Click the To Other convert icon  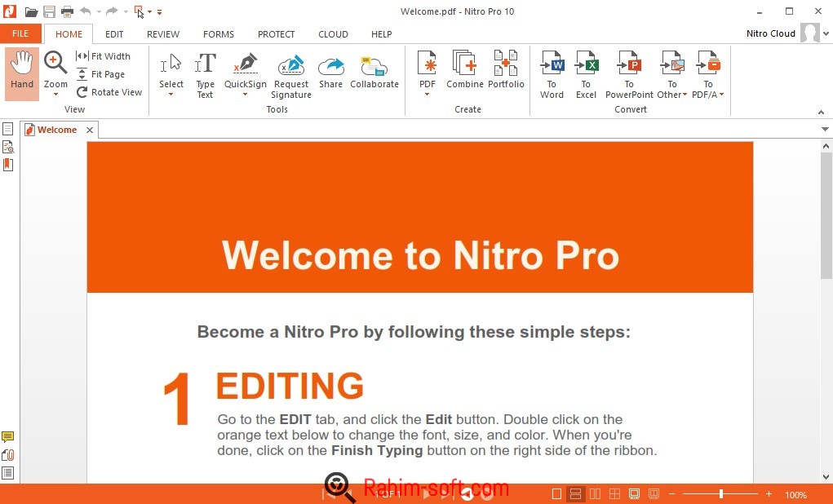671,63
